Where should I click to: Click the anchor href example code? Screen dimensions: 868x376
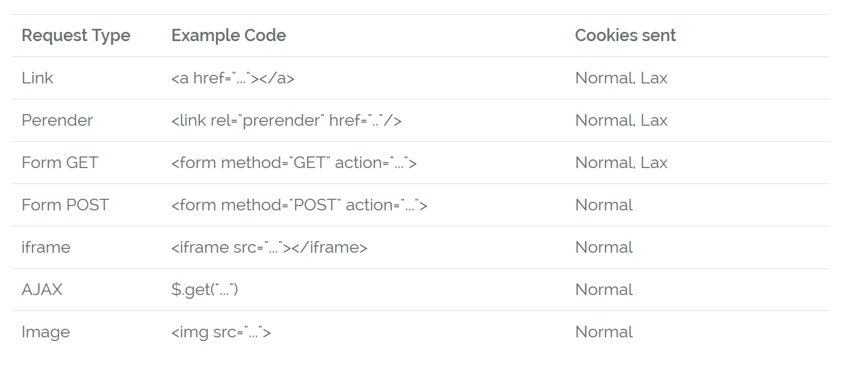point(233,78)
